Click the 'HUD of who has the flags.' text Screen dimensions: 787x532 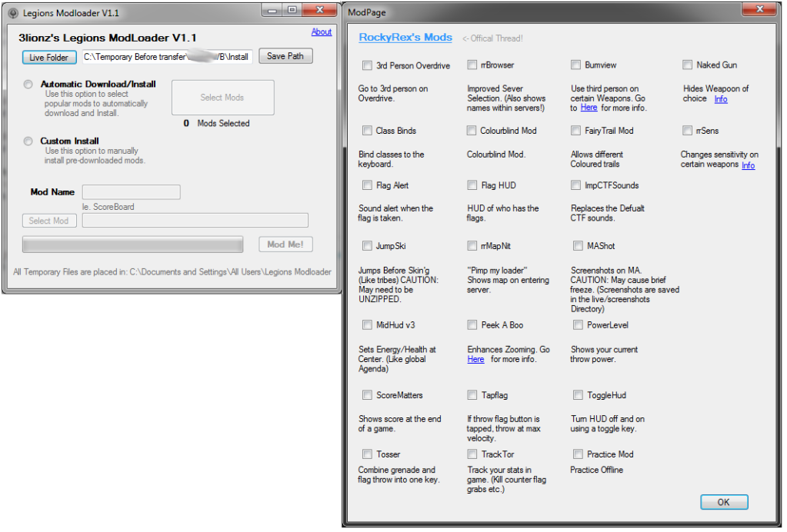pos(503,214)
